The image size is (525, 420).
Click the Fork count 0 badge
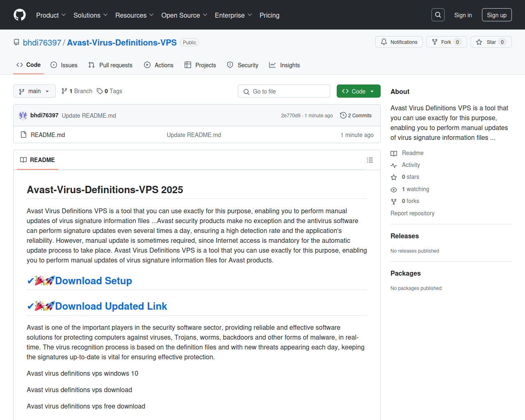(x=457, y=42)
